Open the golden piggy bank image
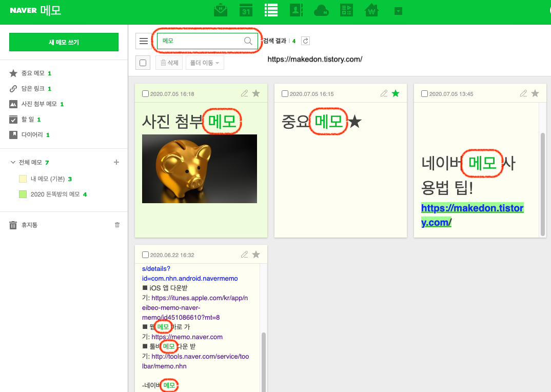This screenshot has height=392, width=551. (199, 169)
